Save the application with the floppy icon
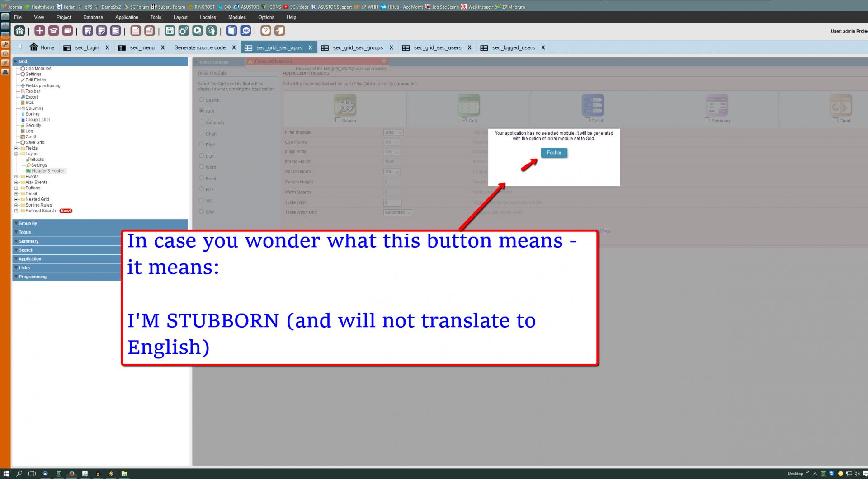This screenshot has height=479, width=868. tap(170, 31)
